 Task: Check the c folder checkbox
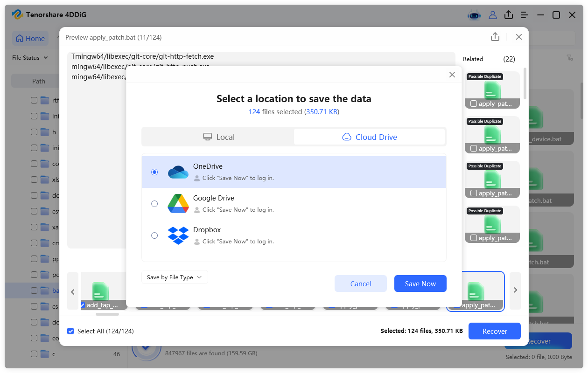point(34,354)
